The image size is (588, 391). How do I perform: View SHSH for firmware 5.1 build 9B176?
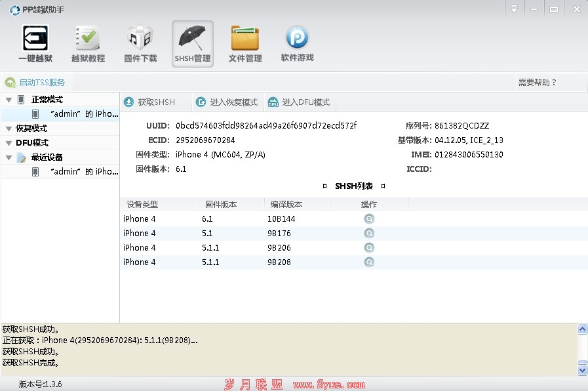point(369,234)
